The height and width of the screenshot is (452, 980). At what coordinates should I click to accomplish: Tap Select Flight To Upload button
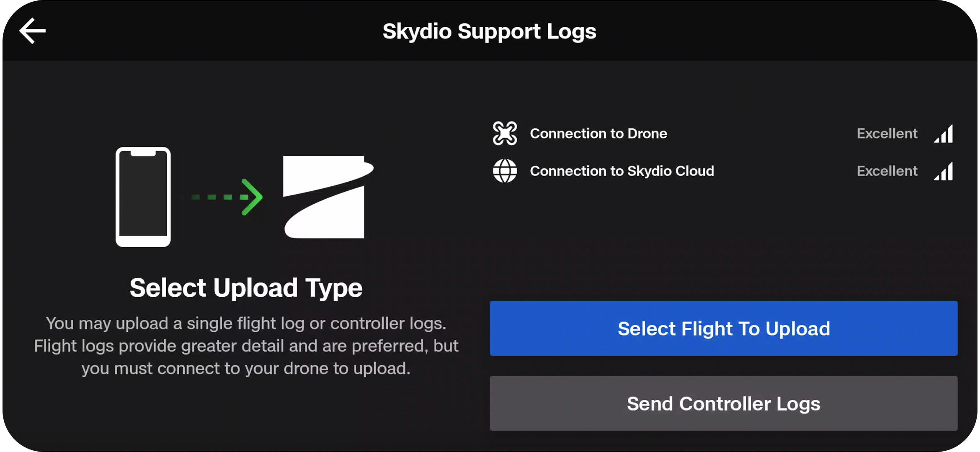click(724, 329)
